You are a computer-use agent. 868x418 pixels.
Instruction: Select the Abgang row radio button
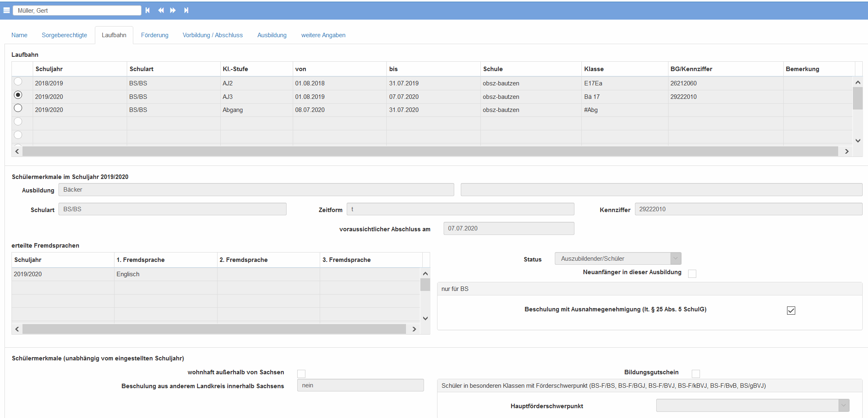pyautogui.click(x=18, y=108)
